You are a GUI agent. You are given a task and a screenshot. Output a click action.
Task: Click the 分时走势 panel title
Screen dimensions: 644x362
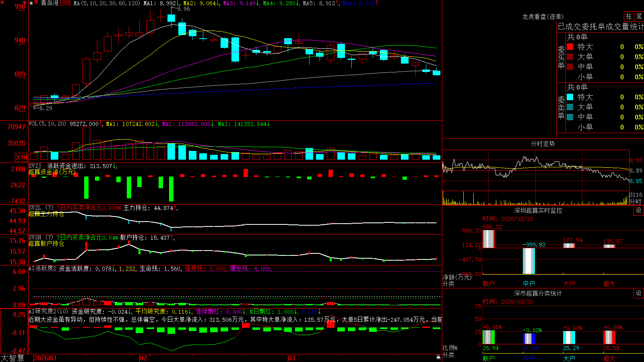[x=543, y=144]
